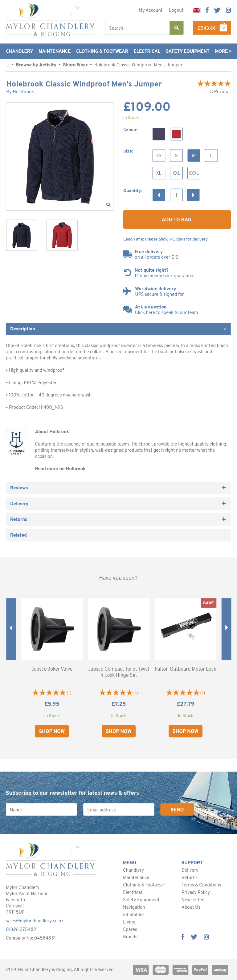Open Instagram icon in the header

[x=228, y=10]
